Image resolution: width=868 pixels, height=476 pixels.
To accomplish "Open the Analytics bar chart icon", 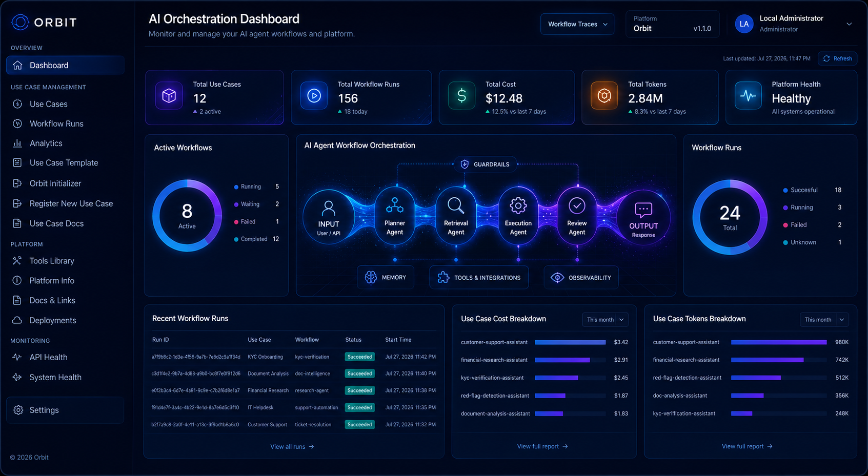I will coord(17,143).
